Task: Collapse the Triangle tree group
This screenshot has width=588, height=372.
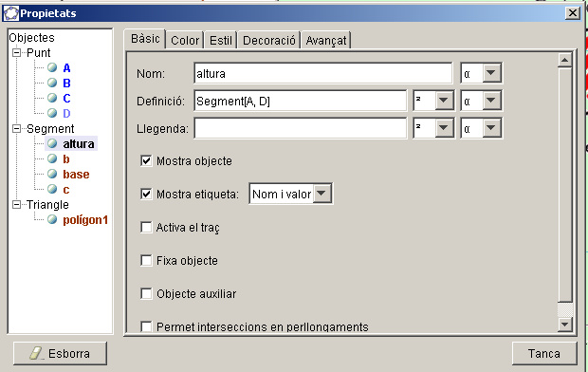Action: coord(16,205)
